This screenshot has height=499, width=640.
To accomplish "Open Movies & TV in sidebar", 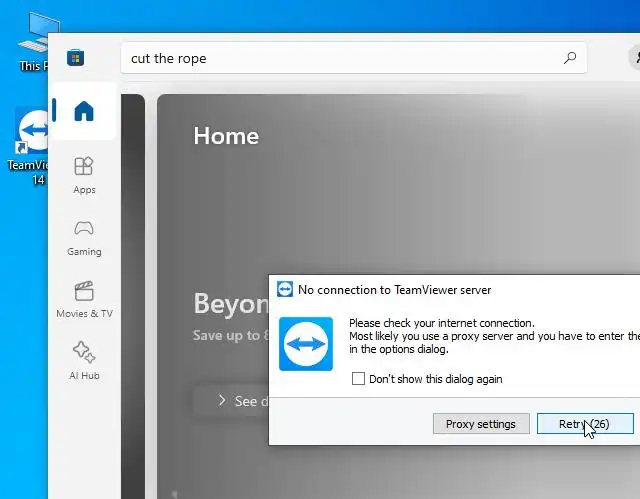I will coord(84,300).
